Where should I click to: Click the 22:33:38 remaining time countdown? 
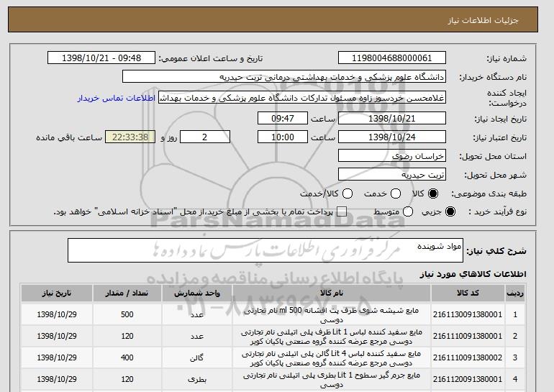click(130, 137)
